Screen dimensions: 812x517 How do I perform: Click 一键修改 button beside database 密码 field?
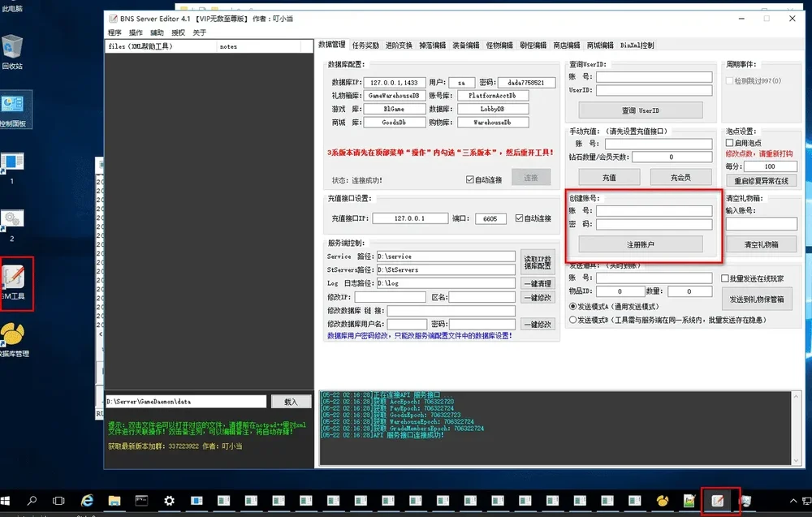[x=538, y=325]
